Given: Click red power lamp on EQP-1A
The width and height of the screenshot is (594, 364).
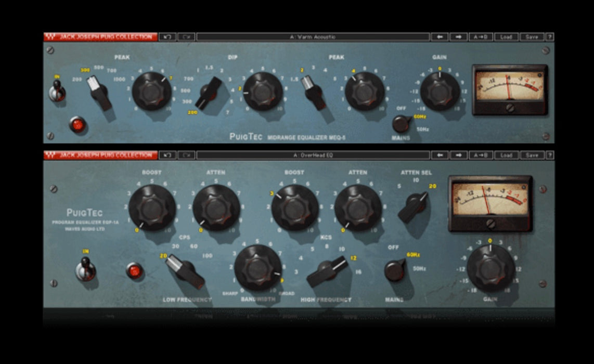Looking at the screenshot, I should tap(135, 271).
